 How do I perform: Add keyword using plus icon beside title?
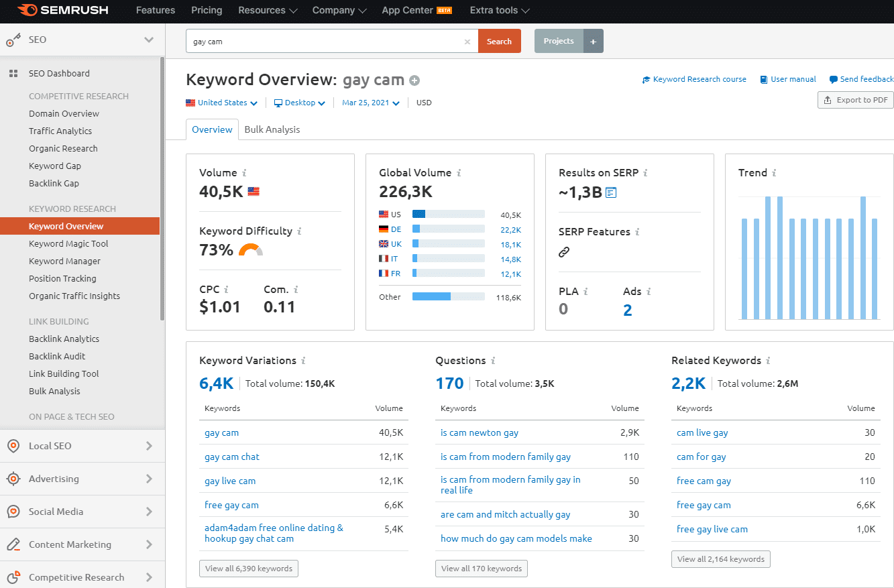414,81
